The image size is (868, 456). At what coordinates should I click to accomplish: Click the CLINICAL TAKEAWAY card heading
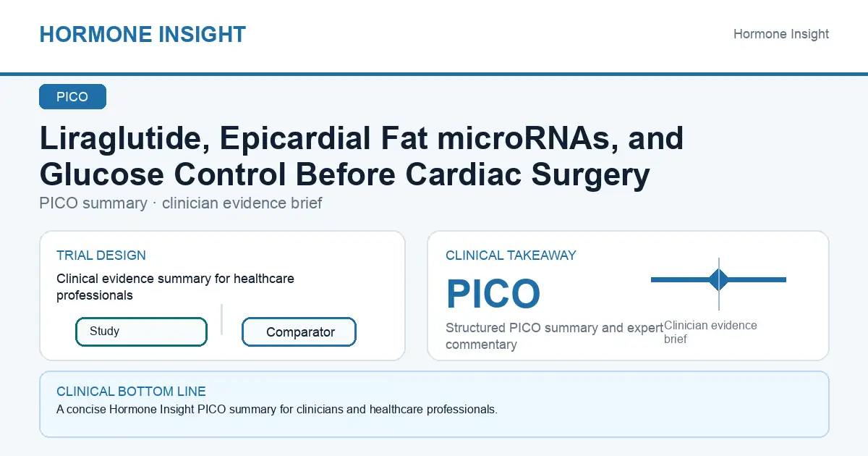point(511,256)
